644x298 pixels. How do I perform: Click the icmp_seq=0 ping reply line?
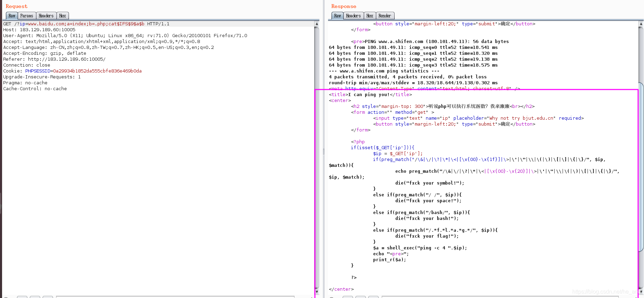(413, 48)
